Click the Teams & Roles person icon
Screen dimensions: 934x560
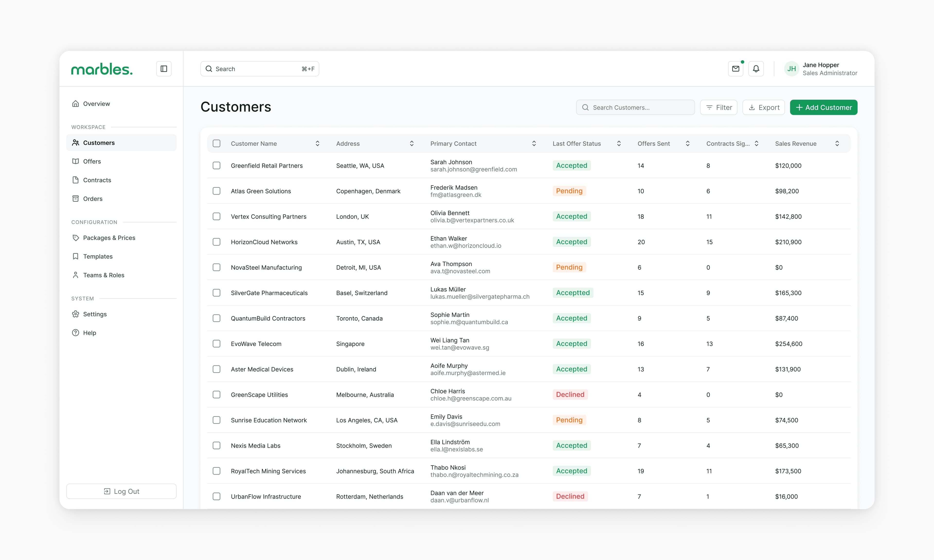point(75,275)
